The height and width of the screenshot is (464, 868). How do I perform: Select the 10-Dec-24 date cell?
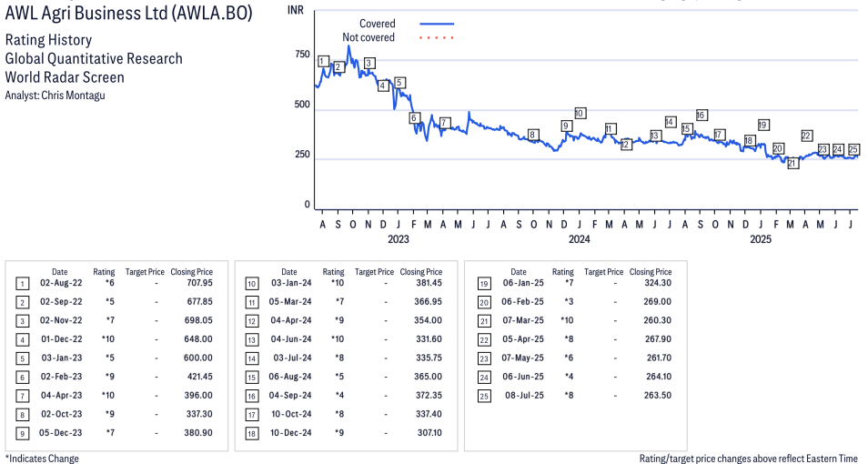(291, 433)
